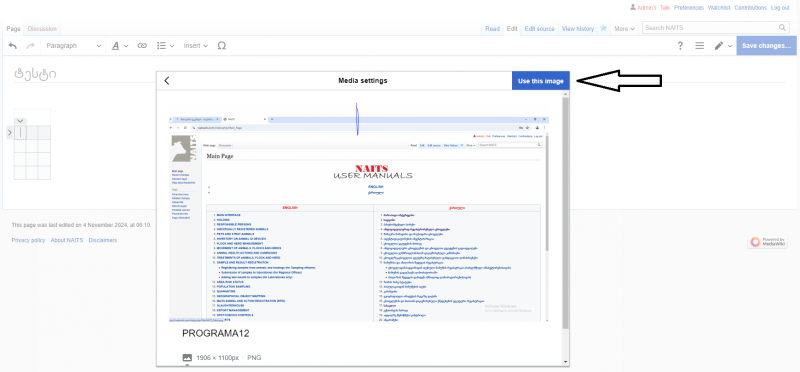The height and width of the screenshot is (372, 800).
Task: Open the Paragraph format dropdown
Action: 73,46
